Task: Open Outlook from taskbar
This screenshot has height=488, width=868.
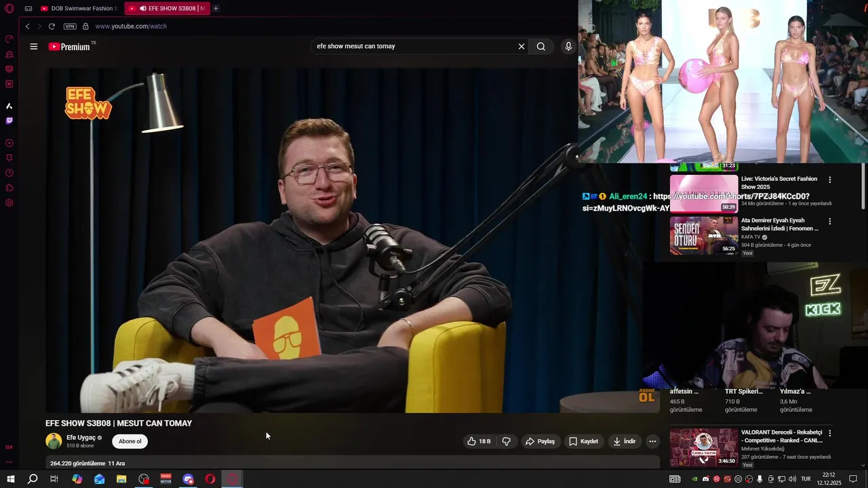Action: tap(100, 479)
